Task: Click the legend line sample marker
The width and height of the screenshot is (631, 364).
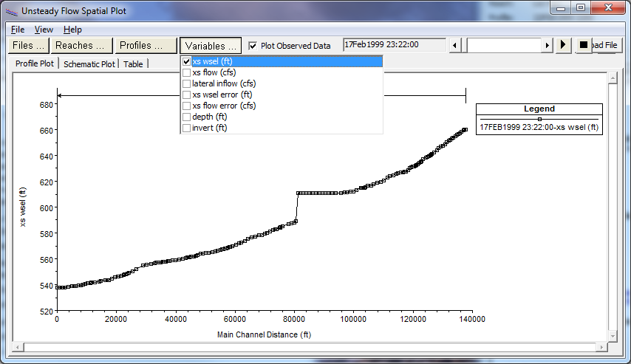Action: tap(539, 119)
